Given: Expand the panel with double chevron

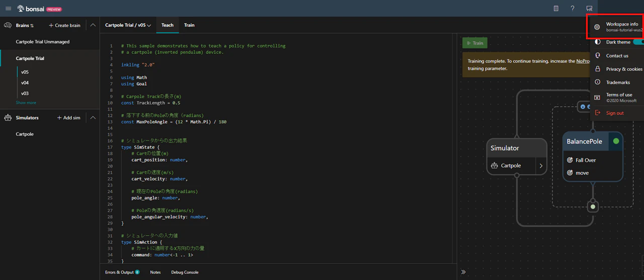Looking at the screenshot, I should tap(463, 272).
